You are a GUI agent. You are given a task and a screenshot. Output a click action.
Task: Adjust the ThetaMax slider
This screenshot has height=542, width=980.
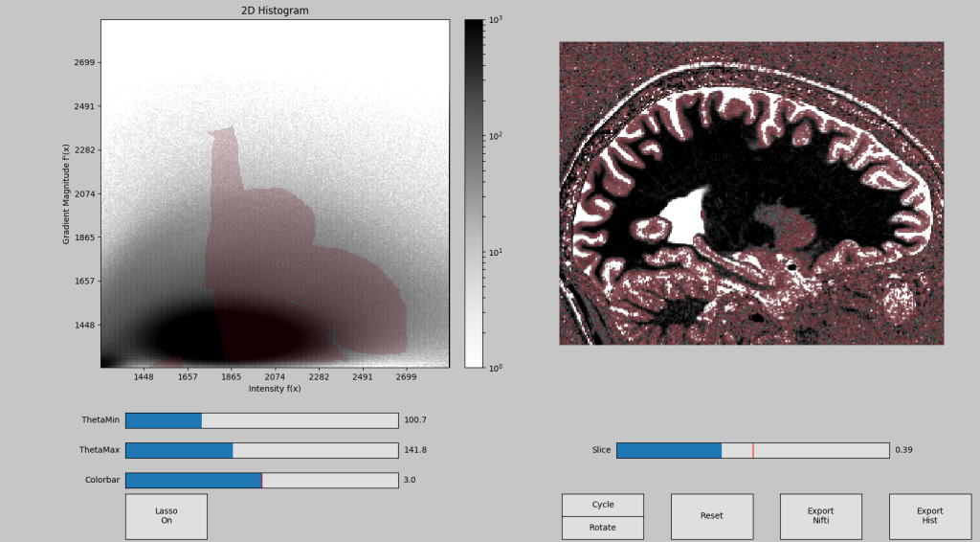[262, 450]
